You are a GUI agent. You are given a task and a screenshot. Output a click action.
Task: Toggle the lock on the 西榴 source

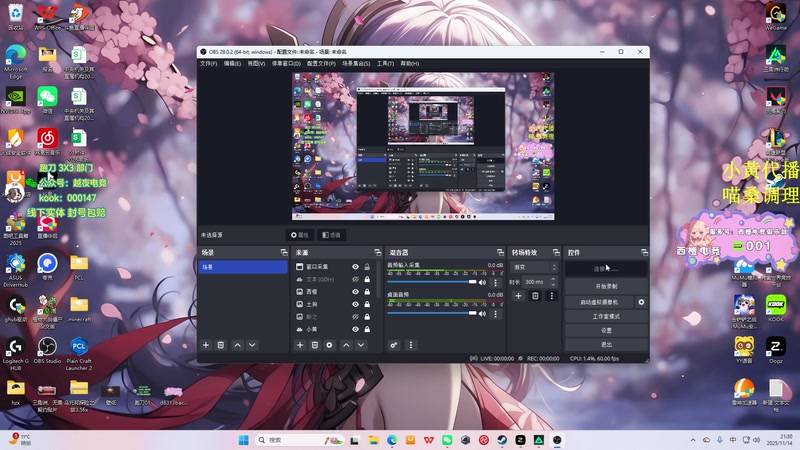368,291
